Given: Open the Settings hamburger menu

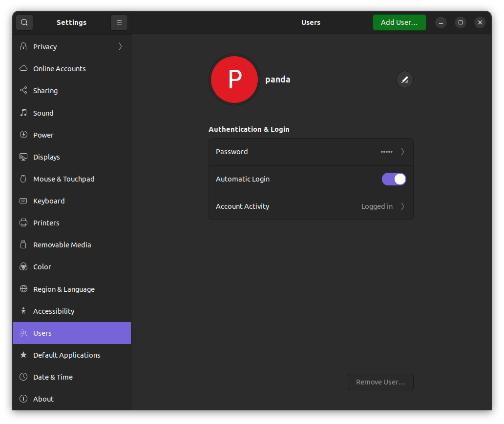Looking at the screenshot, I should (x=119, y=22).
